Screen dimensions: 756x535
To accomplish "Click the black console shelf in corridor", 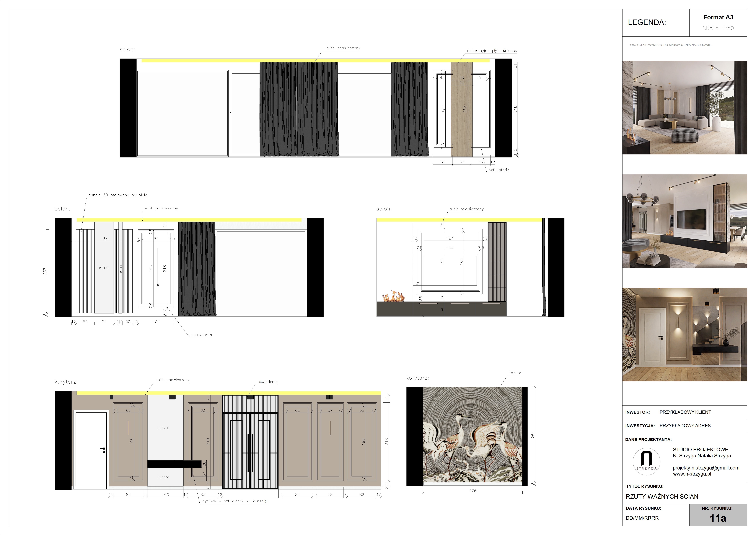I will [x=174, y=464].
